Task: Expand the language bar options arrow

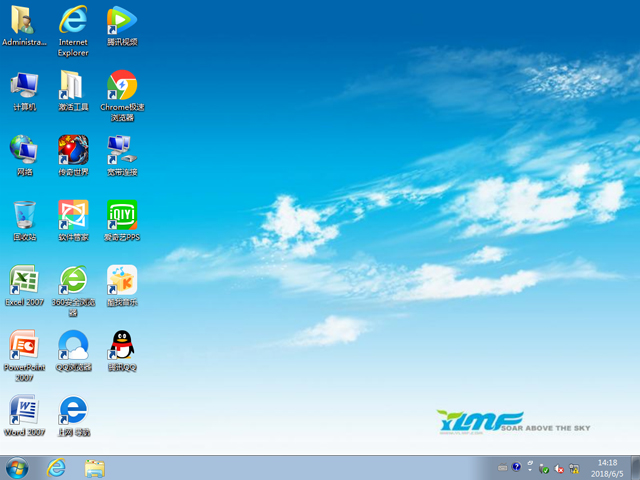Action: 530,467
